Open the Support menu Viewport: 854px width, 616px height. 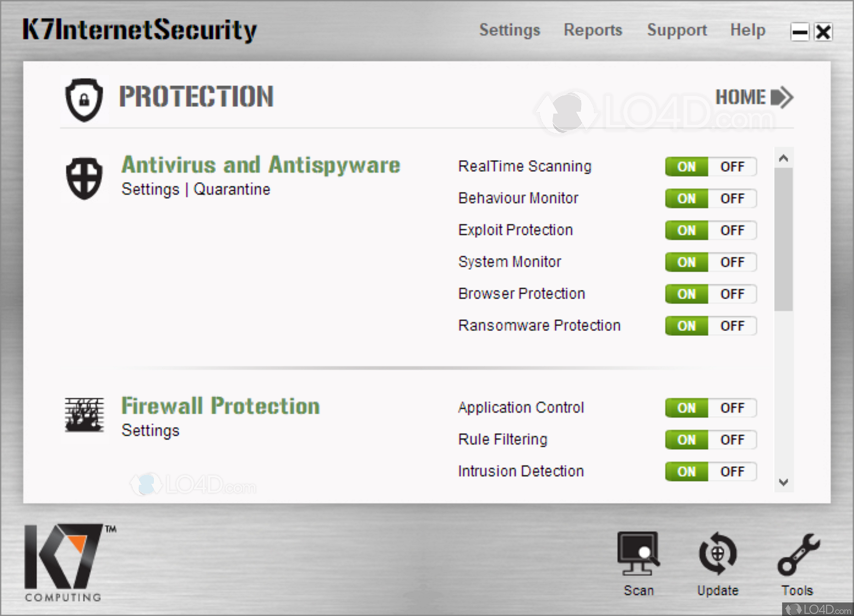[x=677, y=30]
